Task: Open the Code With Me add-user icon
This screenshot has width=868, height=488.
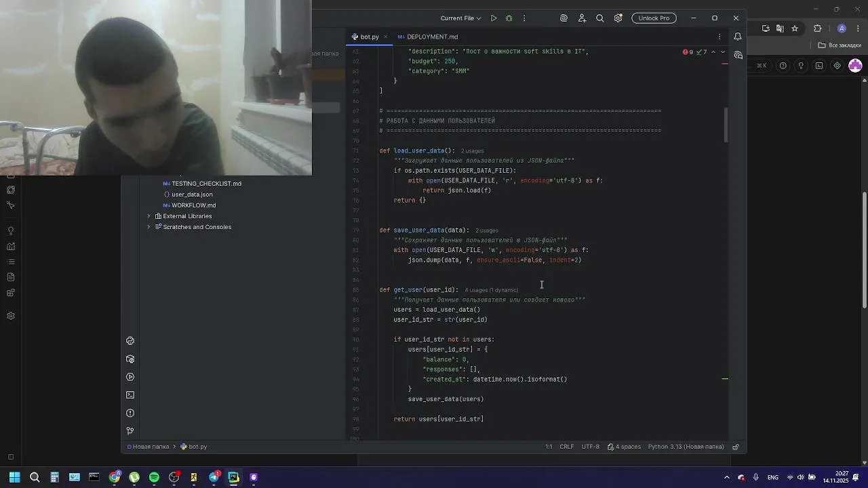Action: tap(582, 18)
